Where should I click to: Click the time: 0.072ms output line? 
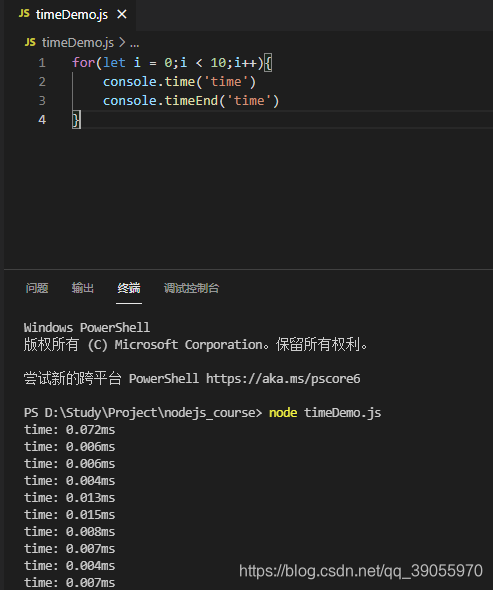coord(70,430)
